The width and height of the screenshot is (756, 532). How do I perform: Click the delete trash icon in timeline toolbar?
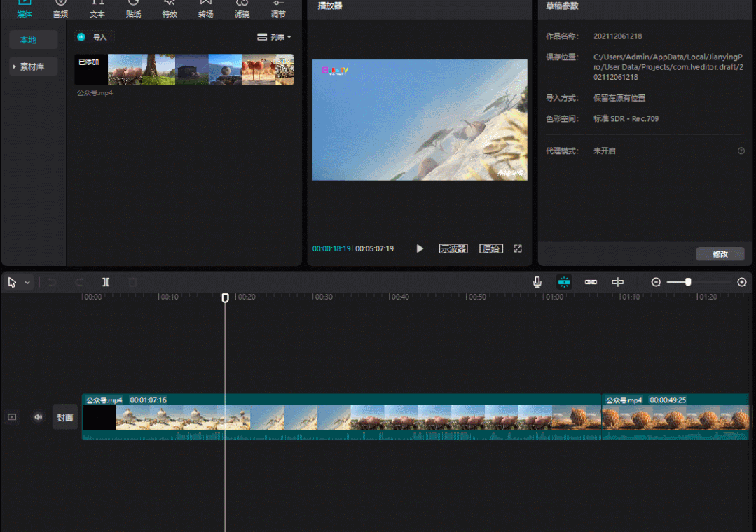tap(133, 282)
